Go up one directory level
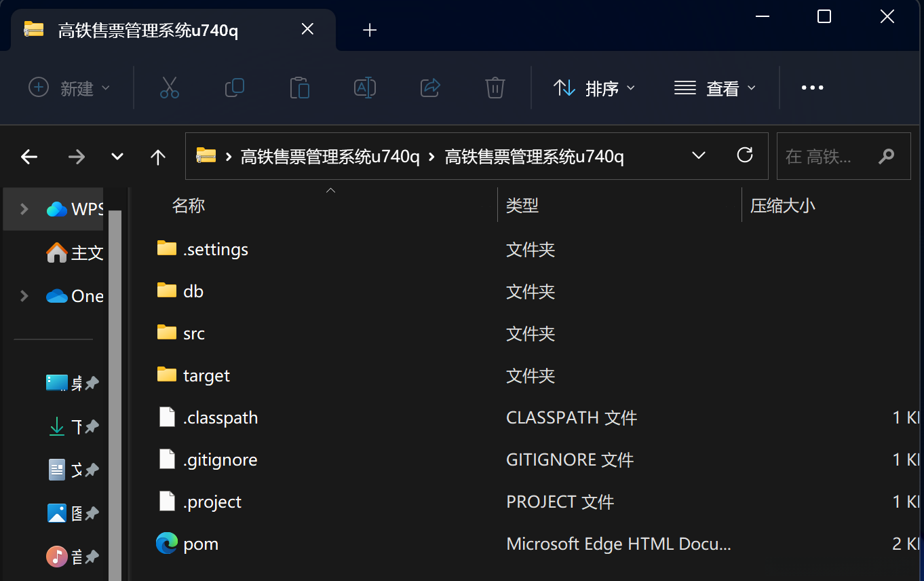 click(x=158, y=157)
